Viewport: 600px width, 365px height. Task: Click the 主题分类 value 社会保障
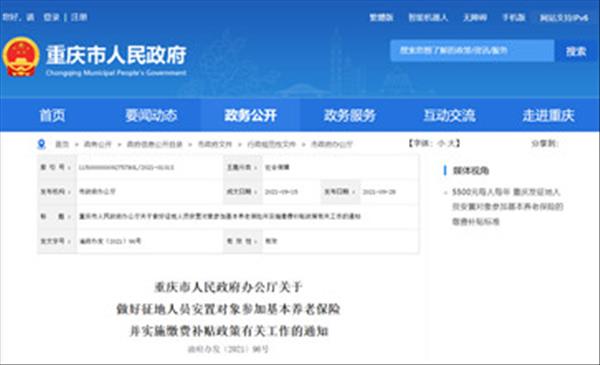277,168
